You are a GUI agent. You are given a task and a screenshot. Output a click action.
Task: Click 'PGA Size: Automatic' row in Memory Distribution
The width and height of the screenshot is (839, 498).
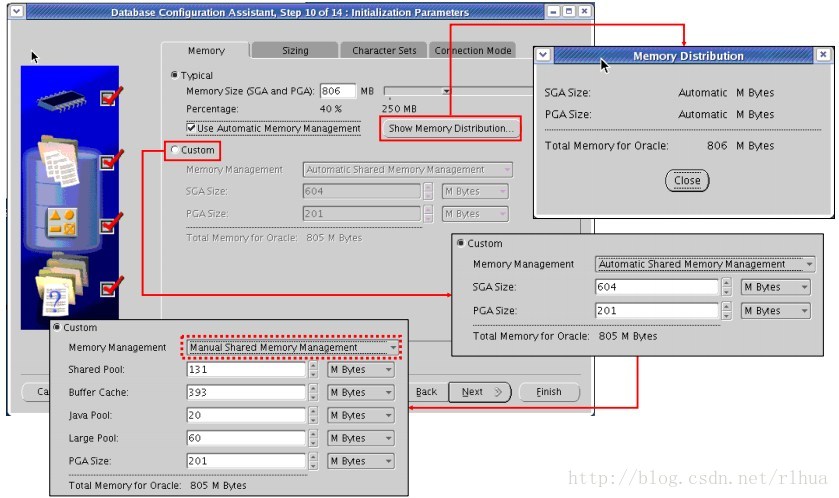(x=659, y=114)
